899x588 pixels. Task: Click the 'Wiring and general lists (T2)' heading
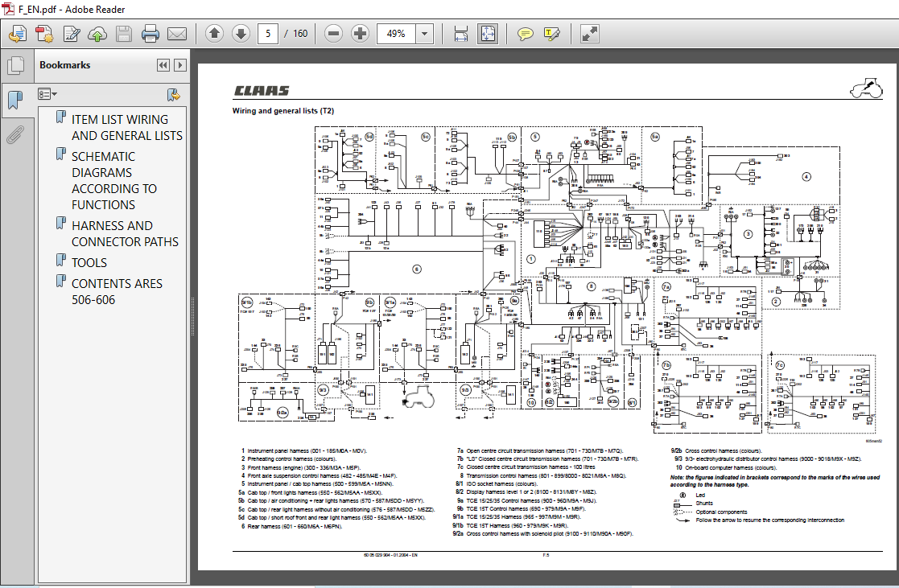[x=283, y=111]
